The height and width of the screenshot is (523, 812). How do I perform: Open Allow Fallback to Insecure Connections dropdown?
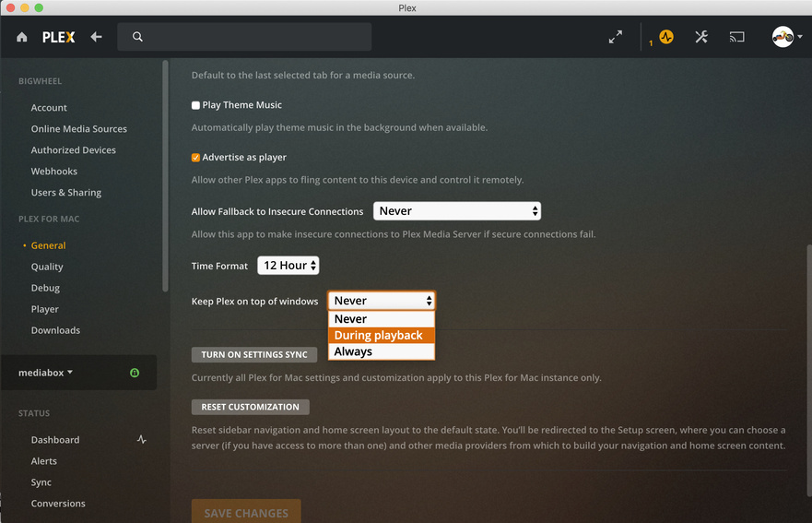(457, 211)
